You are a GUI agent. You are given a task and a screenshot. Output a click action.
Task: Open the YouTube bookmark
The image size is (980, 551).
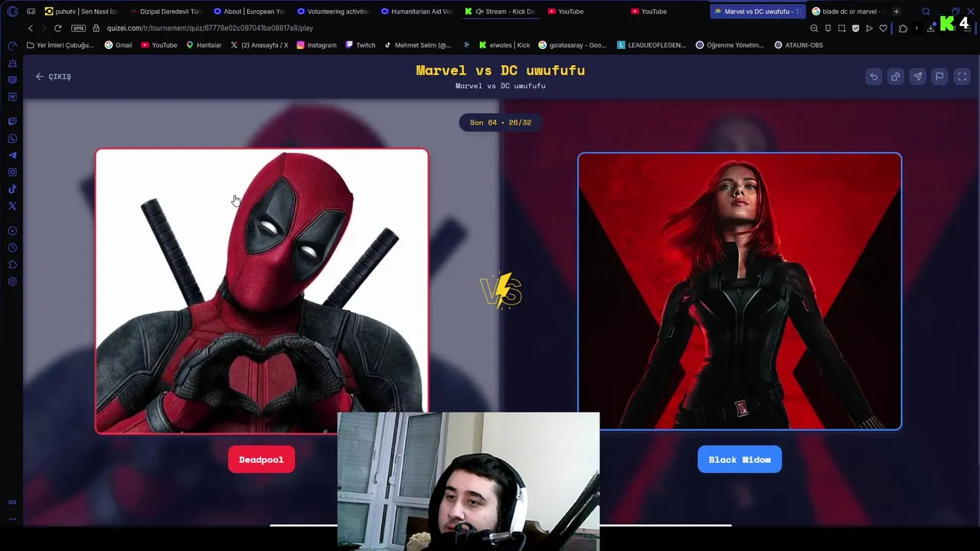[x=158, y=45]
